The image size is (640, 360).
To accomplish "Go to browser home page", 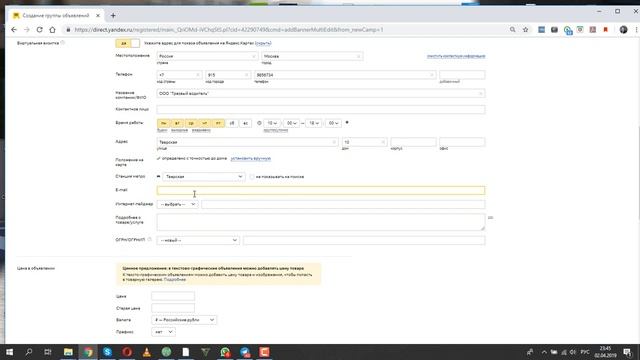I will (x=52, y=30).
